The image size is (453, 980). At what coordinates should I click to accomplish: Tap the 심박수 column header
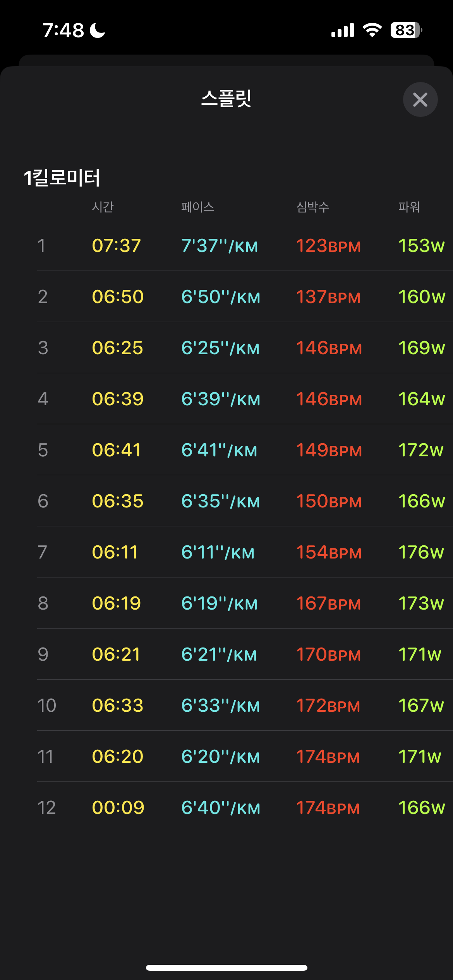312,207
